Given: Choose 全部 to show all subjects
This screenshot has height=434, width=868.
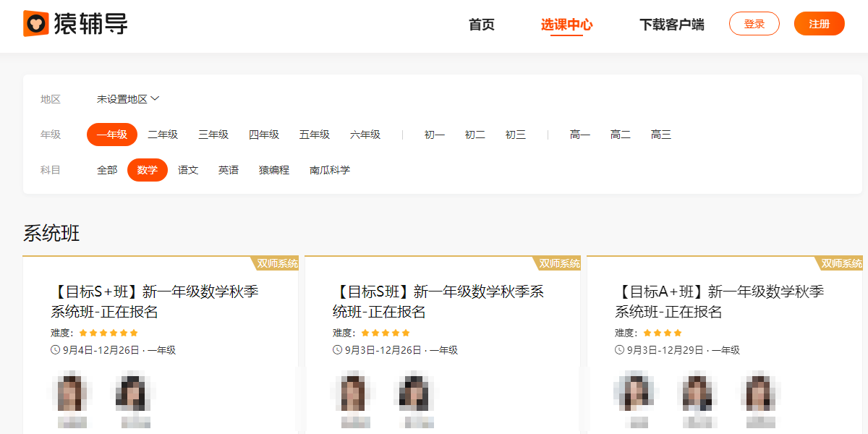Looking at the screenshot, I should [107, 170].
